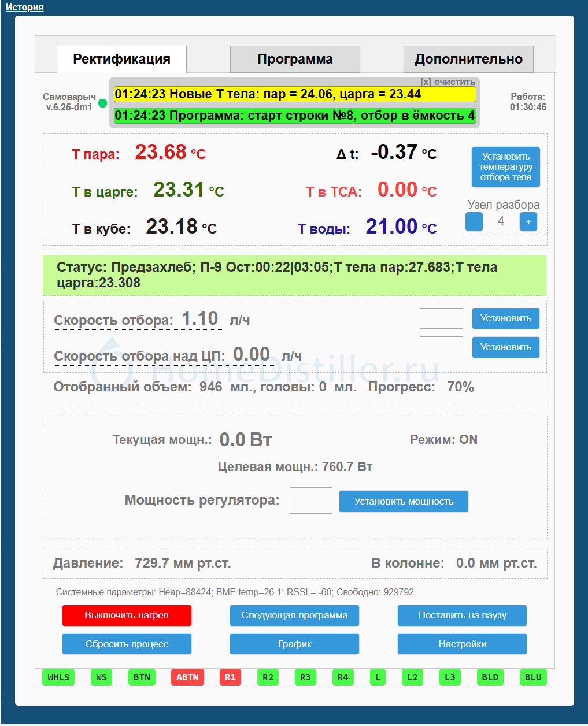Click the Скорость отбора input box

(441, 318)
